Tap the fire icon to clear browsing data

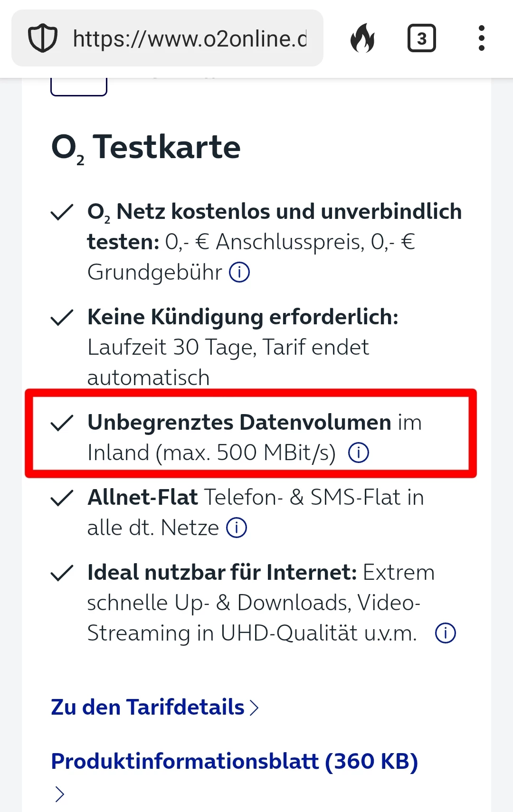[362, 38]
